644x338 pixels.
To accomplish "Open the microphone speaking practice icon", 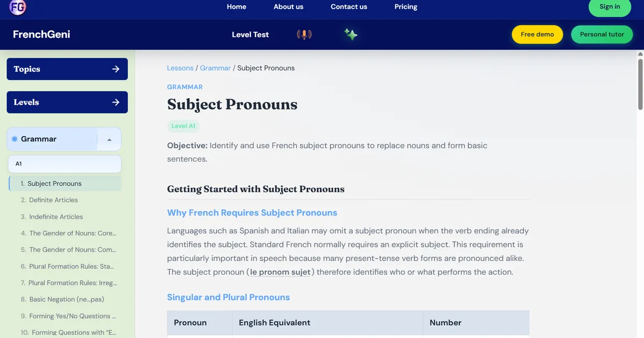I will (304, 34).
